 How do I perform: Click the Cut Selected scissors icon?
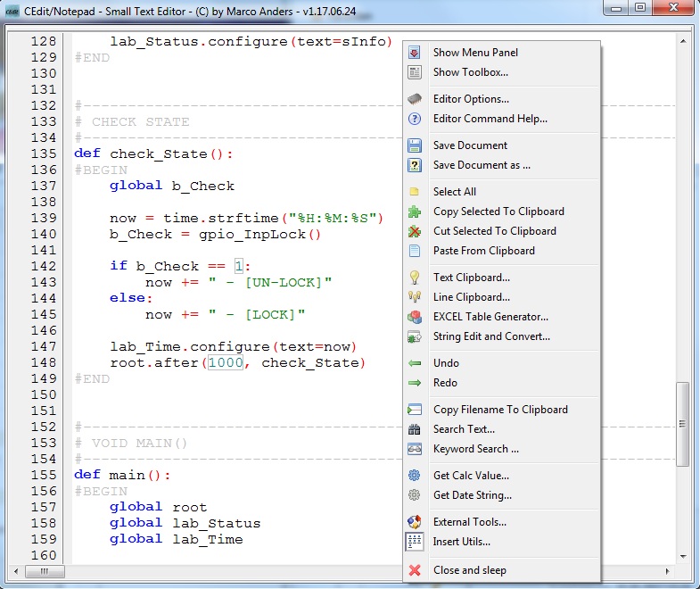[x=415, y=231]
